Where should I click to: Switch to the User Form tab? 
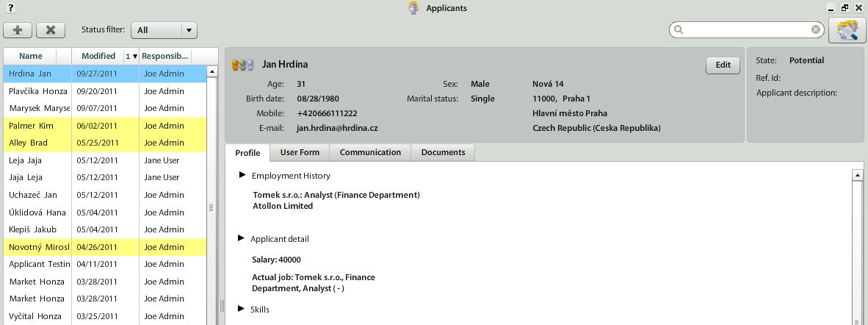pyautogui.click(x=300, y=152)
